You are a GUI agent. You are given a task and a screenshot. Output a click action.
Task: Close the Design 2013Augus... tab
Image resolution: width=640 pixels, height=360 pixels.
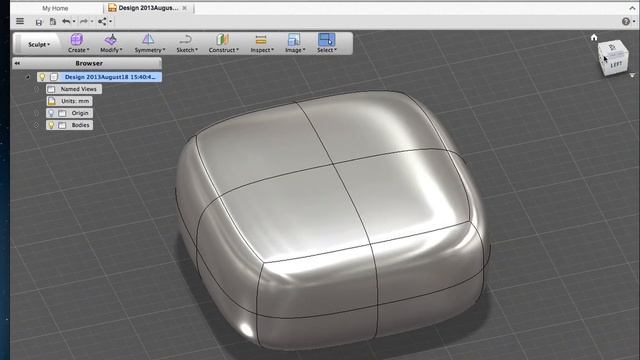coord(185,8)
